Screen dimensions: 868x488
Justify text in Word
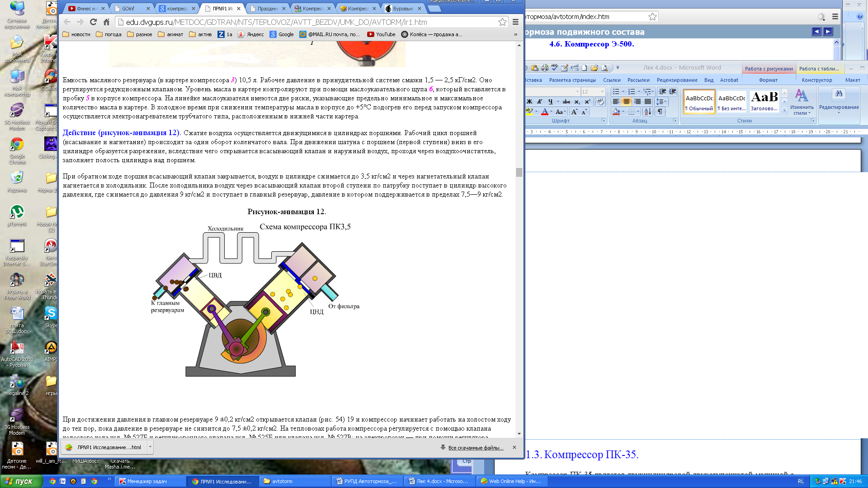tap(648, 102)
